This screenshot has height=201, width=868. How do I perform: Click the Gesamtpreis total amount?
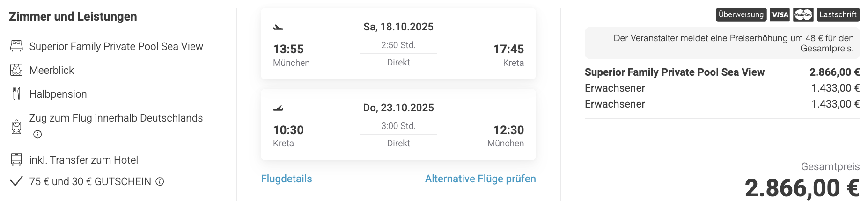(x=802, y=188)
